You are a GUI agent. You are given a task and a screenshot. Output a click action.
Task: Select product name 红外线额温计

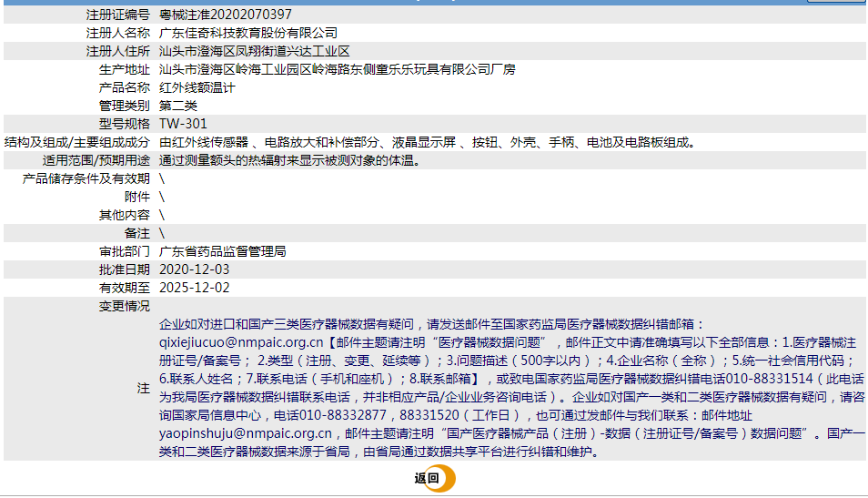[197, 88]
